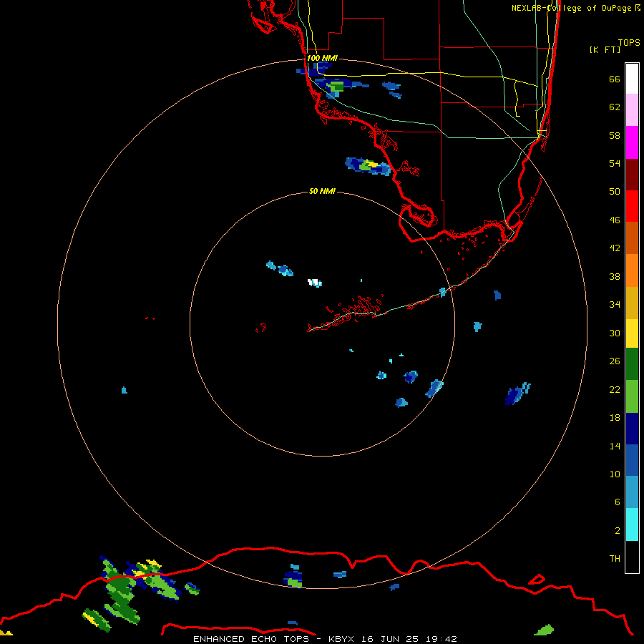
Task: Click the 38 value on the scale
Action: coord(615,276)
